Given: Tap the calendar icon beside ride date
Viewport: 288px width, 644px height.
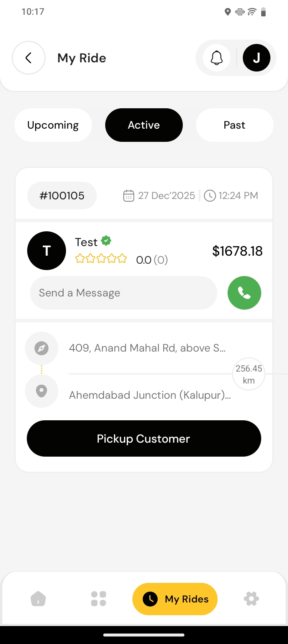Looking at the screenshot, I should click(128, 196).
